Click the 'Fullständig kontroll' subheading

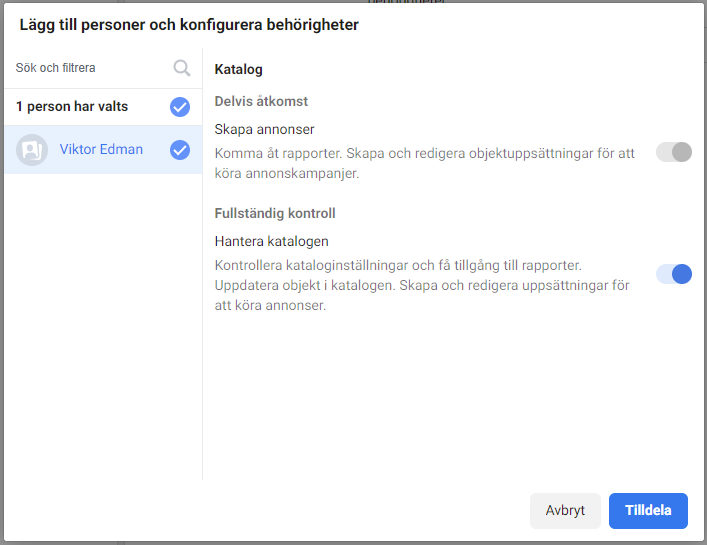point(275,213)
